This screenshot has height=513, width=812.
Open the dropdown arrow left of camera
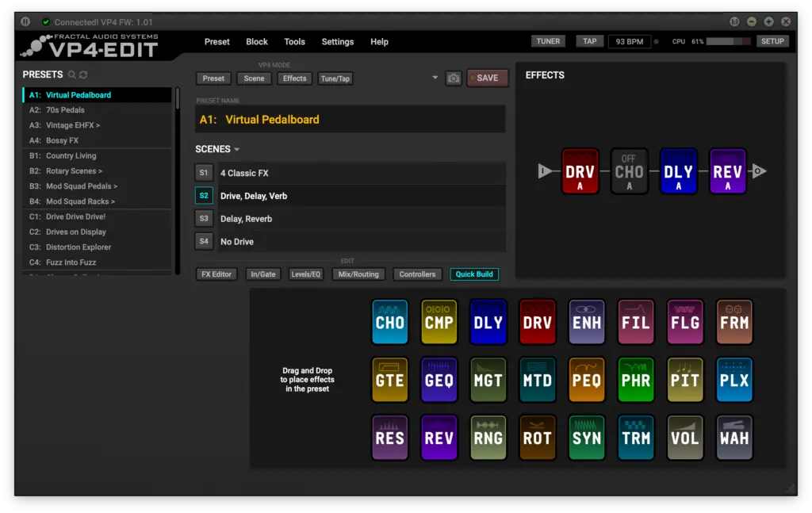[435, 78]
